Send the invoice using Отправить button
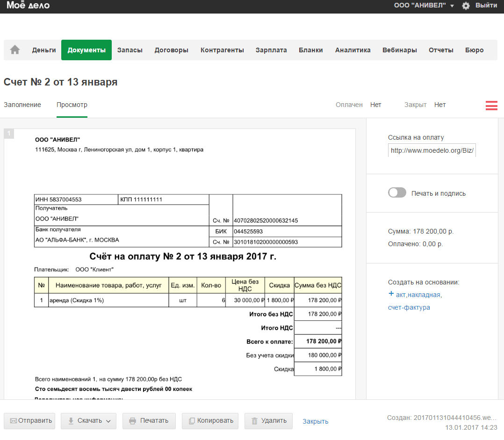This screenshot has height=440, width=504. coord(29,420)
